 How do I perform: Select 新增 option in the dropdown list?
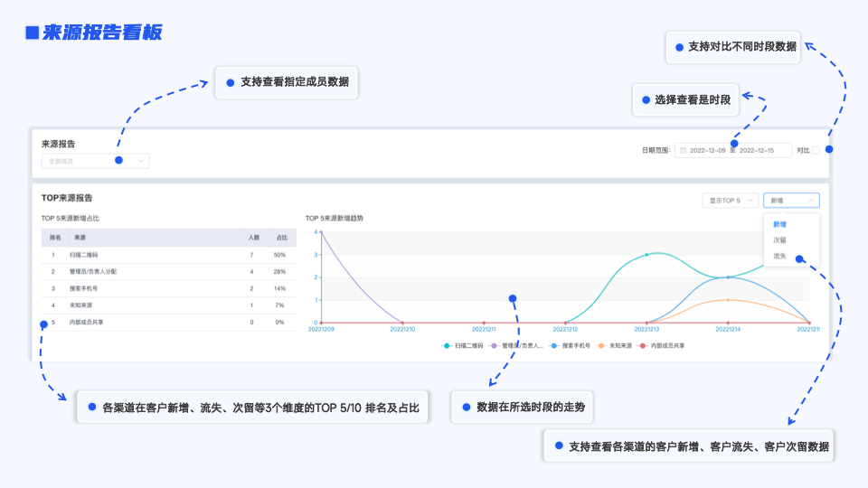point(779,223)
